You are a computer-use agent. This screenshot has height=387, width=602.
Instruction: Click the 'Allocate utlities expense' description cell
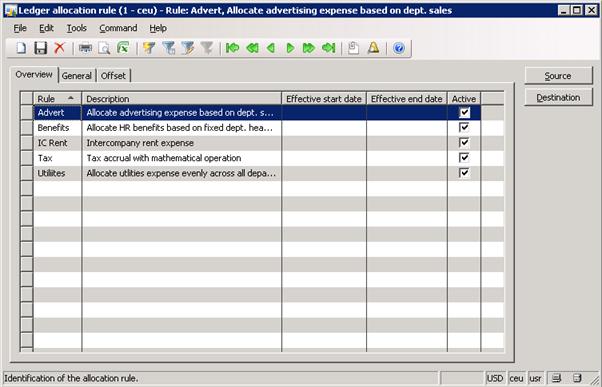(x=182, y=173)
